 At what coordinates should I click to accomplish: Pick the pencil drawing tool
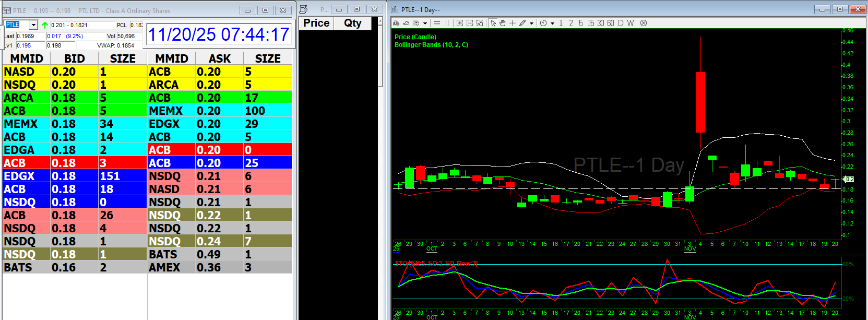(522, 23)
